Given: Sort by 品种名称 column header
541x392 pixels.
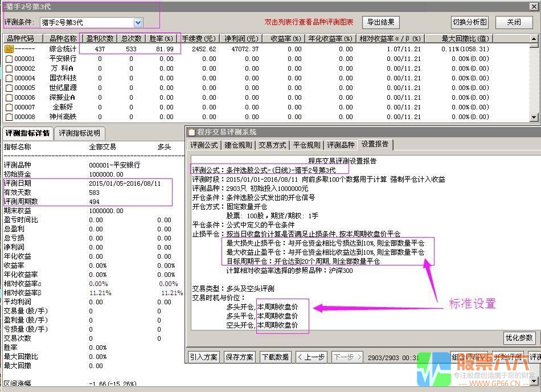Looking at the screenshot, I should (63, 38).
